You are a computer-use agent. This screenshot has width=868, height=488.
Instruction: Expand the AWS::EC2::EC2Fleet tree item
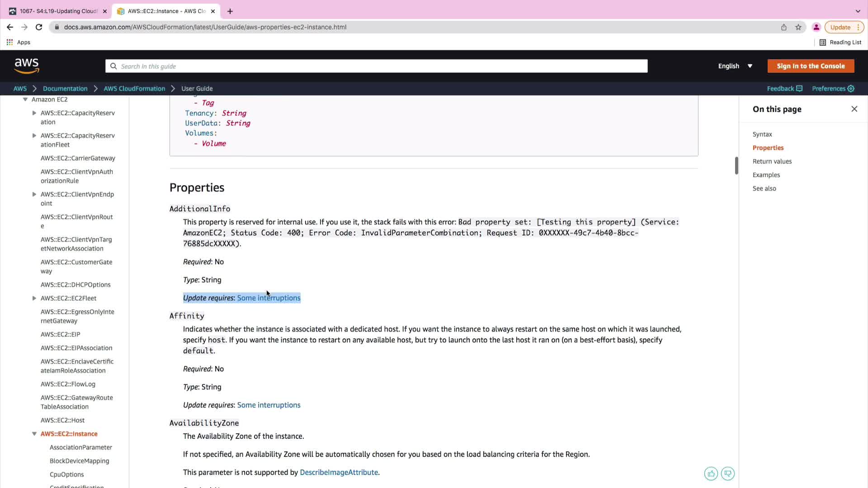tap(34, 298)
